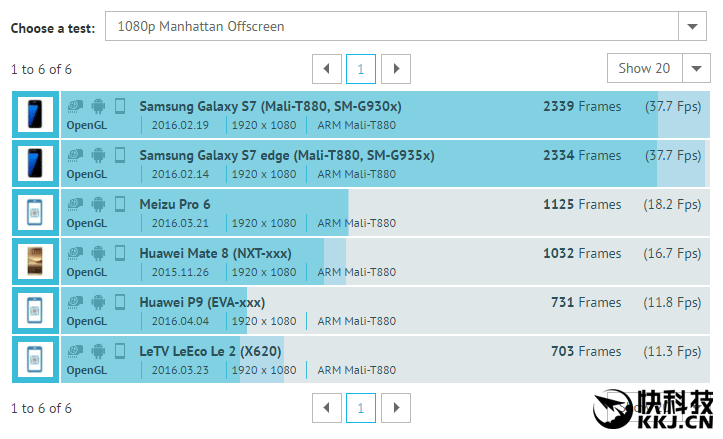Go to previous page using top arrow
The image size is (723, 439).
[326, 69]
